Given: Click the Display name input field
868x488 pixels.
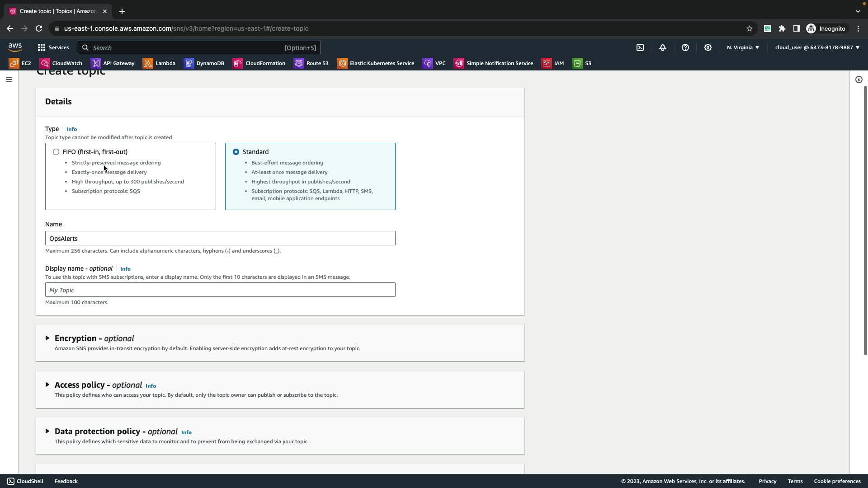Looking at the screenshot, I should tap(220, 290).
